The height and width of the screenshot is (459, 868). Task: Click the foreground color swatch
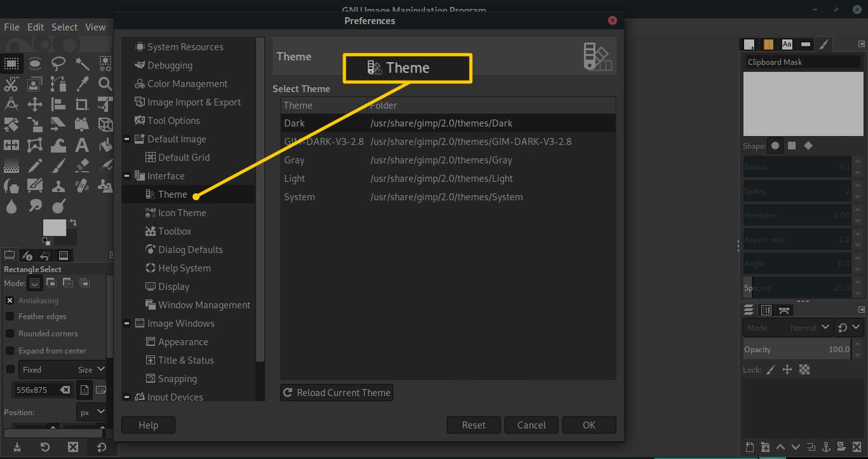tap(54, 227)
